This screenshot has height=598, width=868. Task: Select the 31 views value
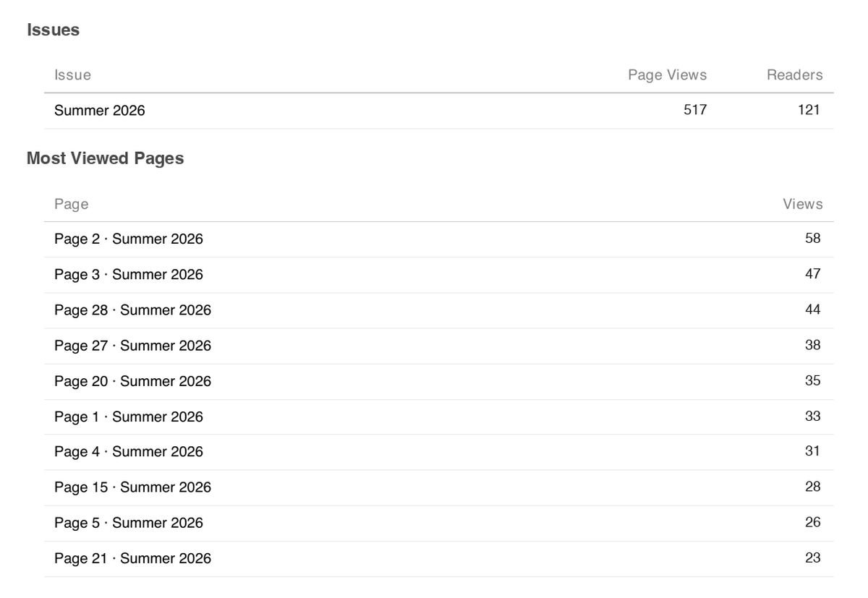[812, 450]
